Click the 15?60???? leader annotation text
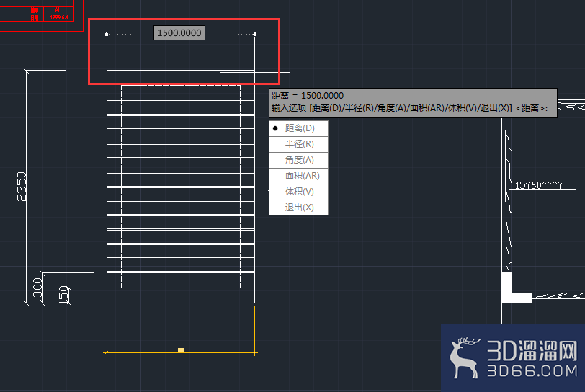585x392 pixels. [x=538, y=185]
